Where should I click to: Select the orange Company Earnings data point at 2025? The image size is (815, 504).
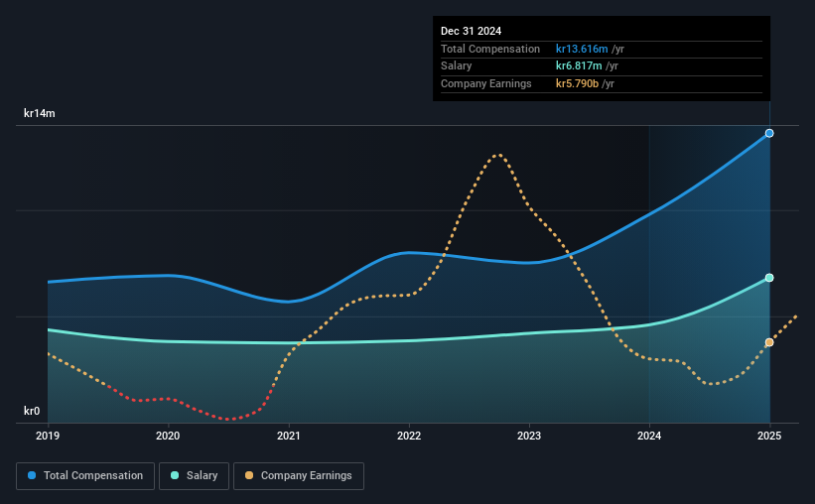pyautogui.click(x=769, y=342)
